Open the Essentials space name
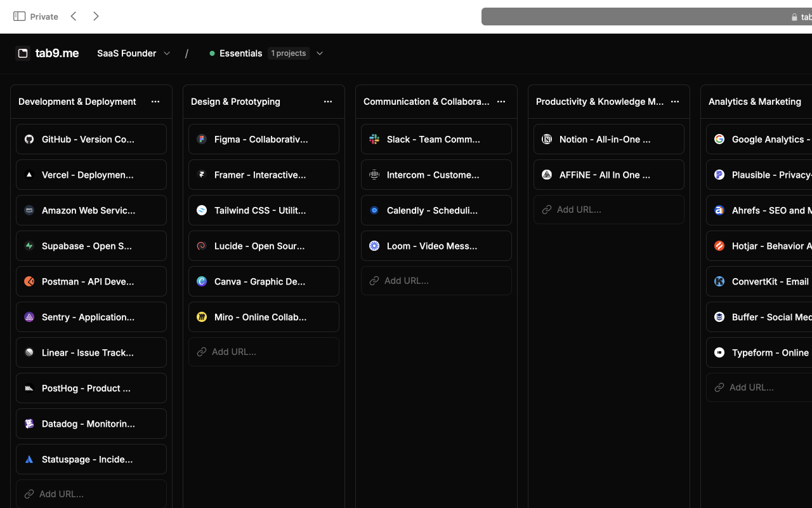This screenshot has width=812, height=508. 240,53
